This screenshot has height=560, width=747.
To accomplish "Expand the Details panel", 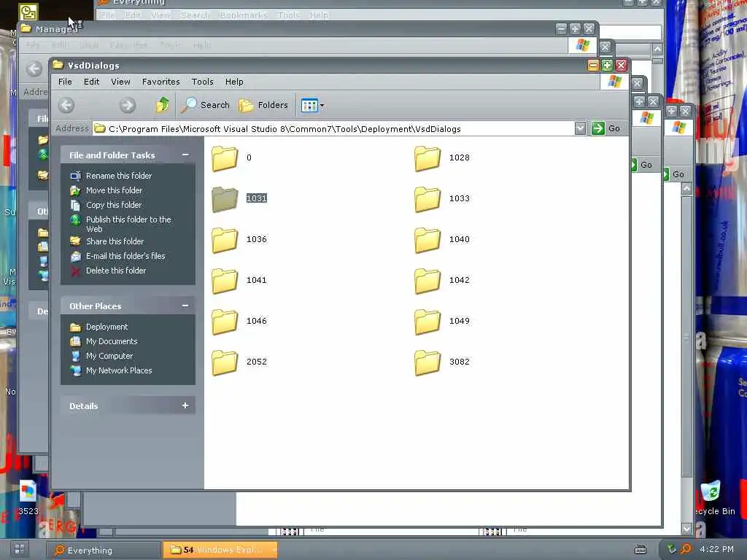I will [x=185, y=405].
